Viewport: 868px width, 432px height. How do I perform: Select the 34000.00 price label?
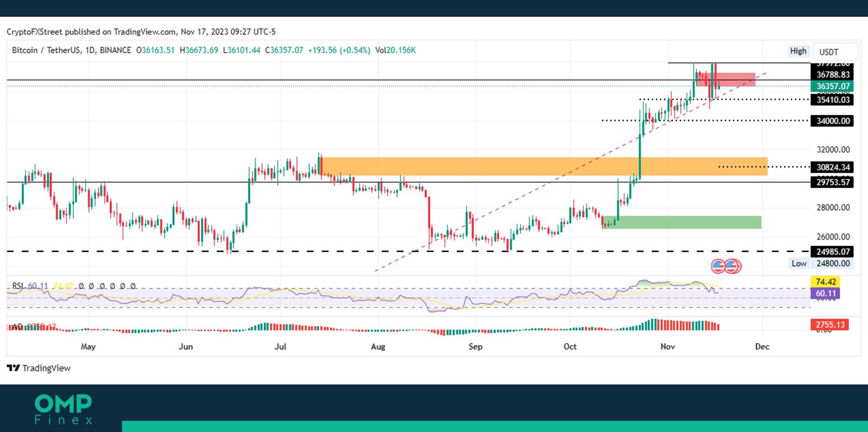833,121
